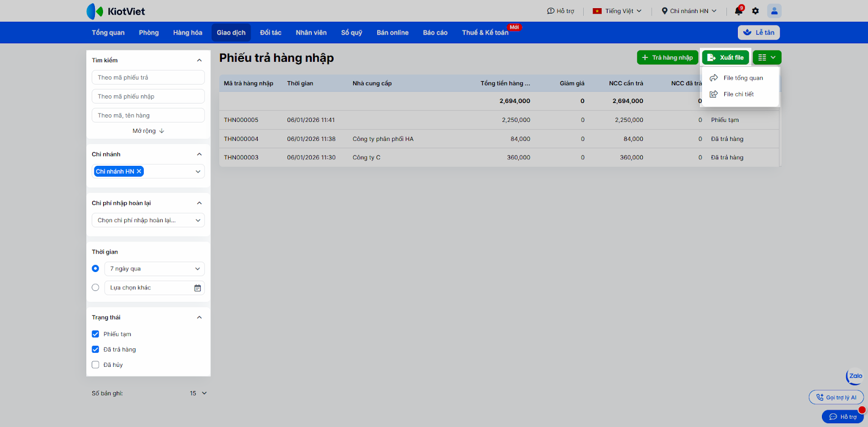Sort by NCC cần trả column header
868x427 pixels.
pos(626,83)
